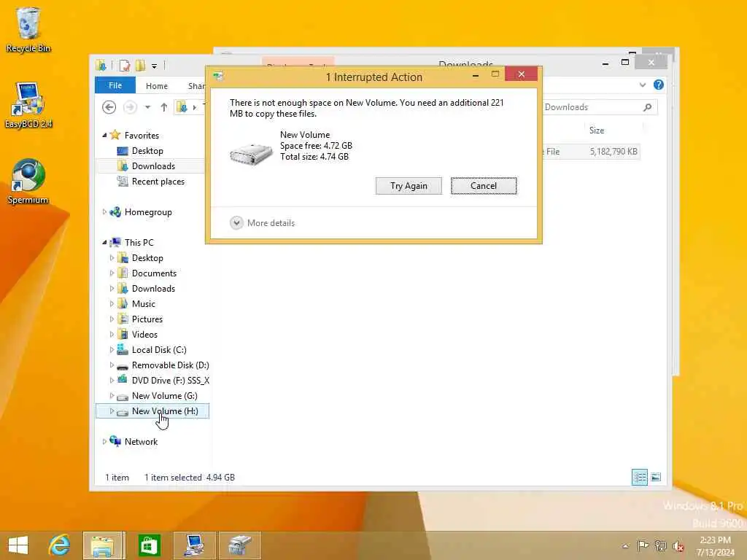
Task: Open the network tray icon
Action: pos(660,545)
